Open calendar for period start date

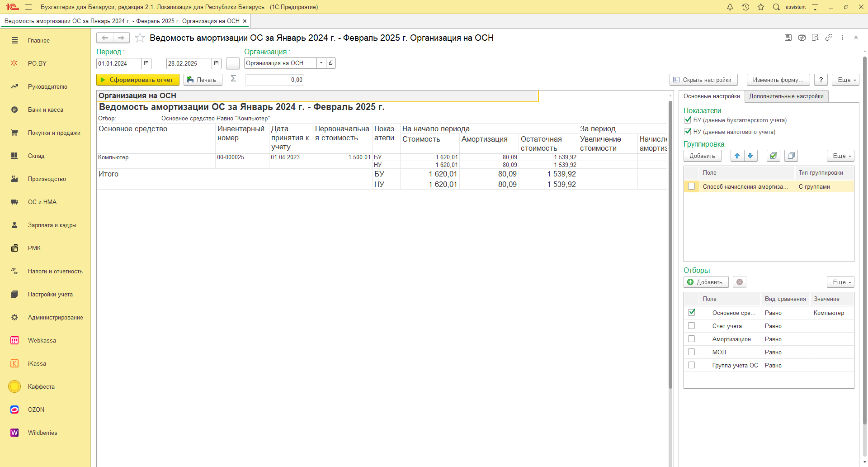coord(146,63)
